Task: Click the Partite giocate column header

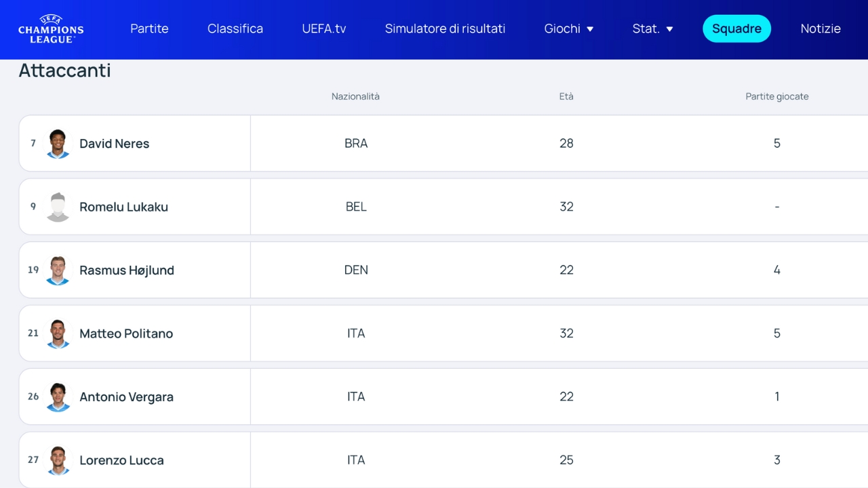Action: tap(776, 96)
